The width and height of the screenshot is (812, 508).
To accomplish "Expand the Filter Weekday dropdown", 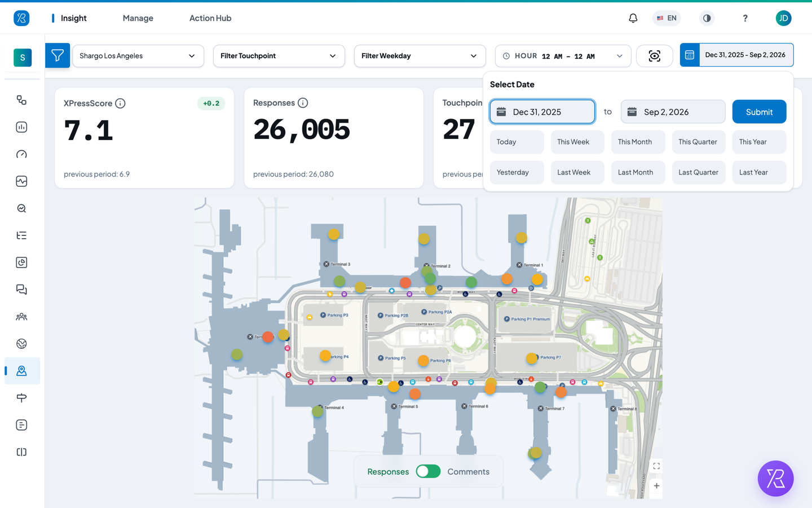I will click(420, 56).
